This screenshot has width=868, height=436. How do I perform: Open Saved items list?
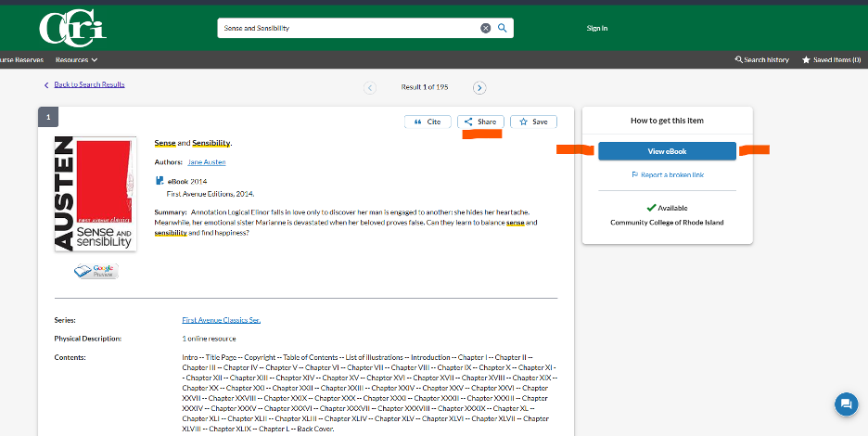click(x=832, y=59)
